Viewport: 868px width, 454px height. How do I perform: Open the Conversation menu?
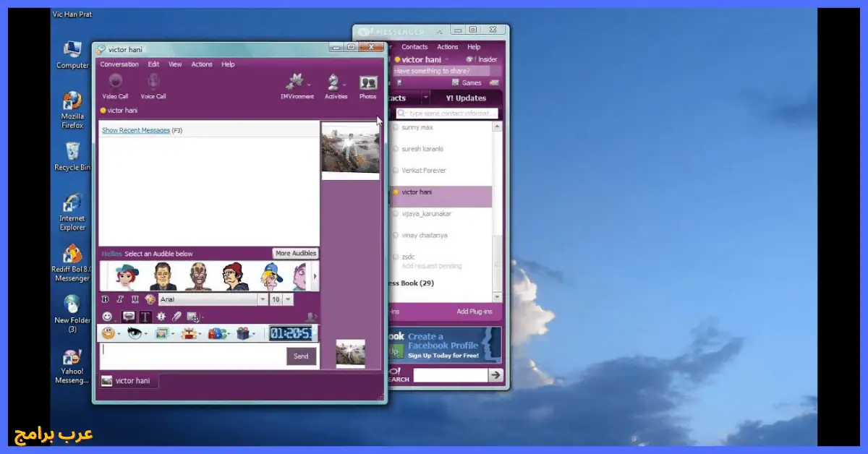click(119, 64)
